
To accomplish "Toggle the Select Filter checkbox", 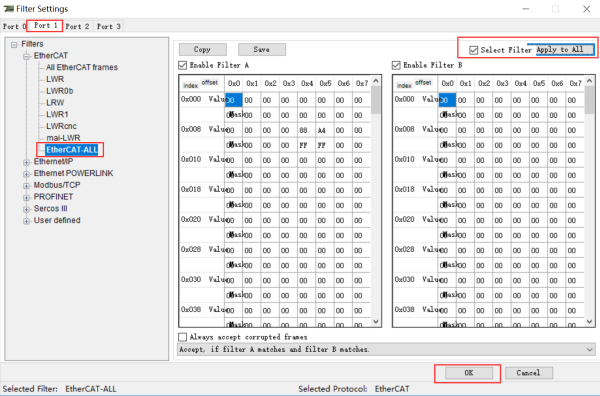I will [x=474, y=50].
